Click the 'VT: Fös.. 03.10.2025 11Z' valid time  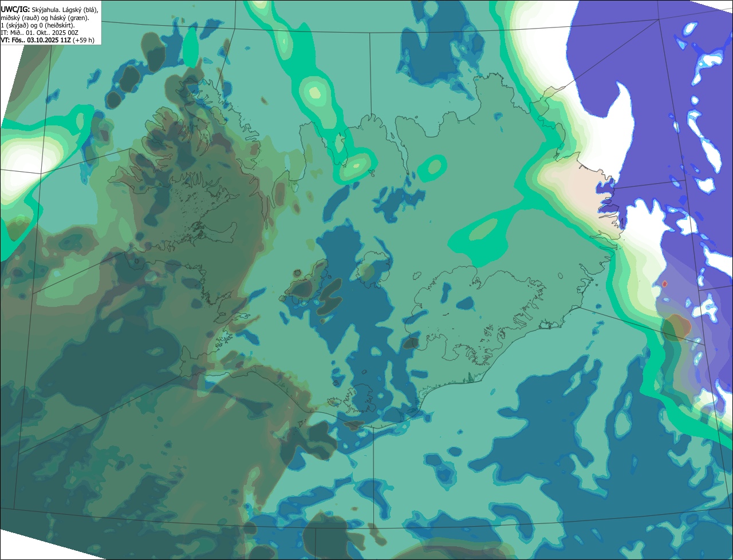tap(36, 40)
